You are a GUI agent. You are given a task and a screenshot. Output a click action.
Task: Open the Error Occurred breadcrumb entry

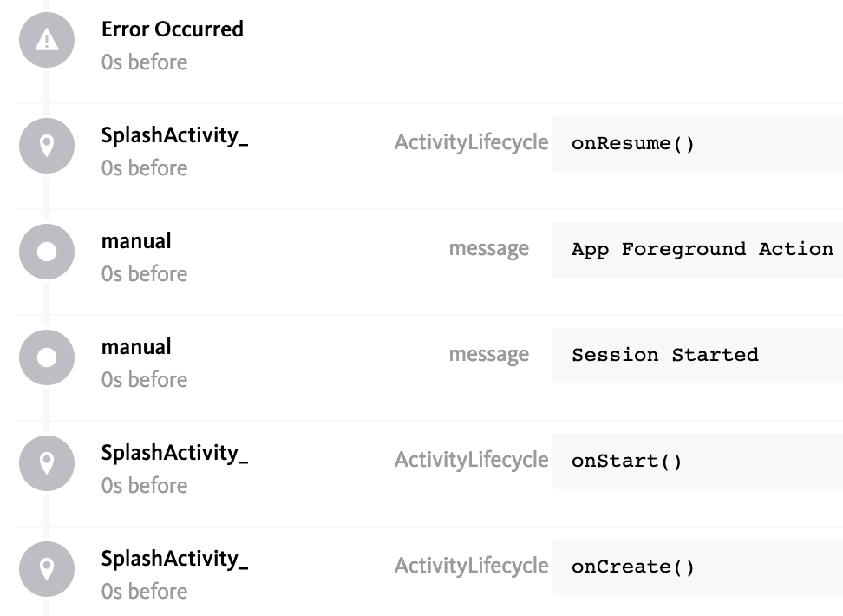pyautogui.click(x=172, y=29)
